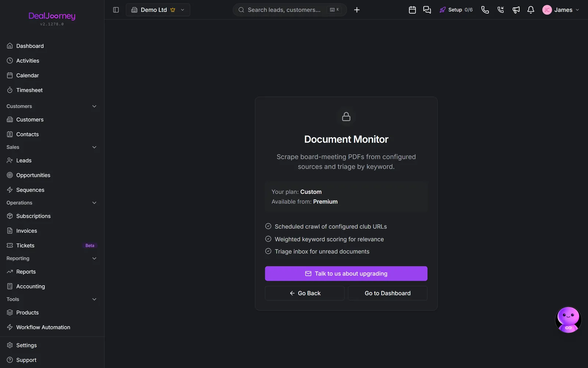Click the plus quick-add icon
Screen dimensions: 588x368
(357, 10)
